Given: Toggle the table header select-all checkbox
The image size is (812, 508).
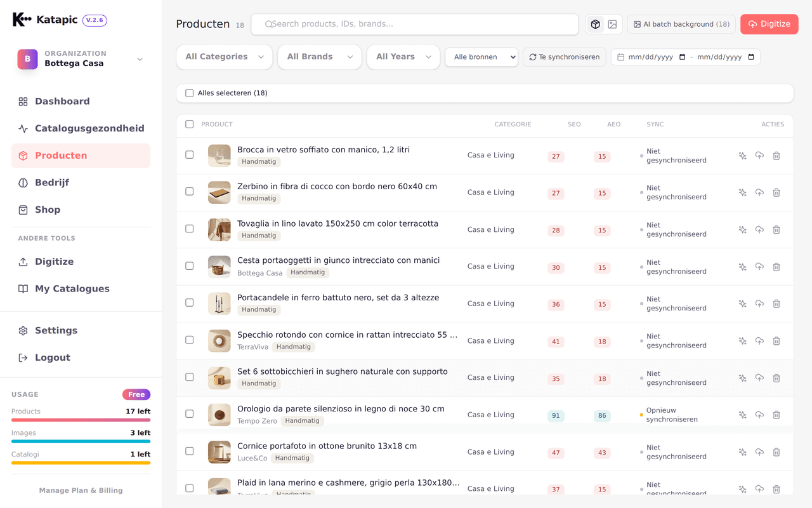Looking at the screenshot, I should 189,124.
